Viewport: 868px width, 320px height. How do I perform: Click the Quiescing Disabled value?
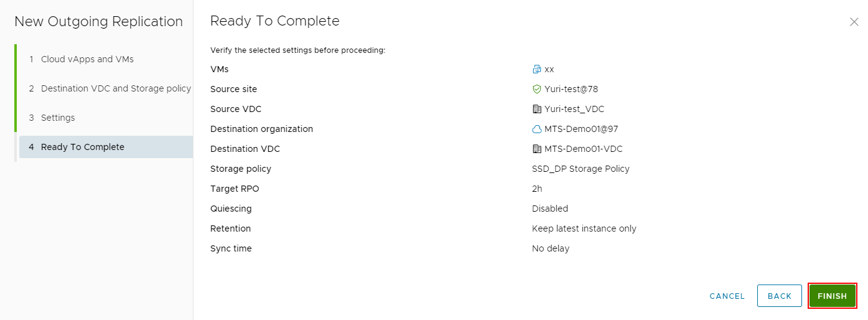[550, 209]
